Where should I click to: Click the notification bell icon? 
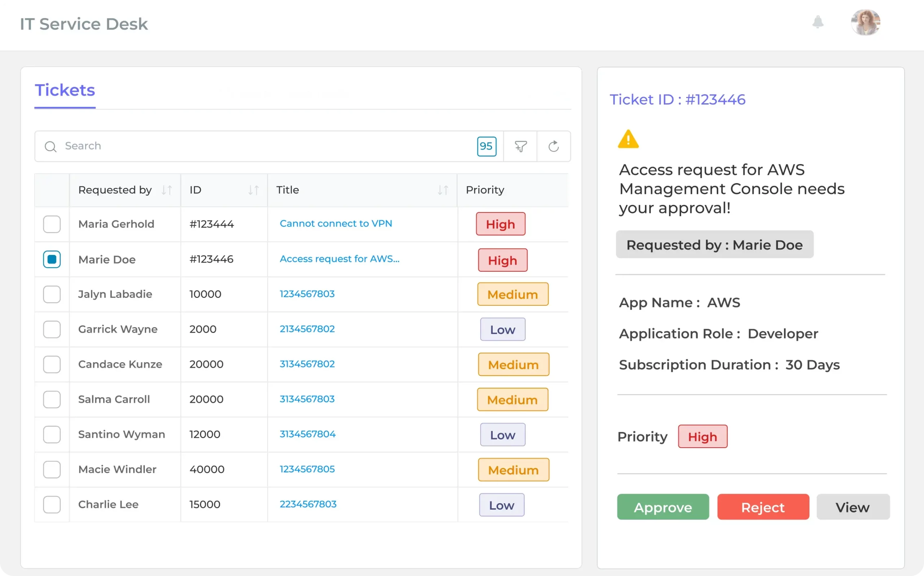[x=818, y=22]
